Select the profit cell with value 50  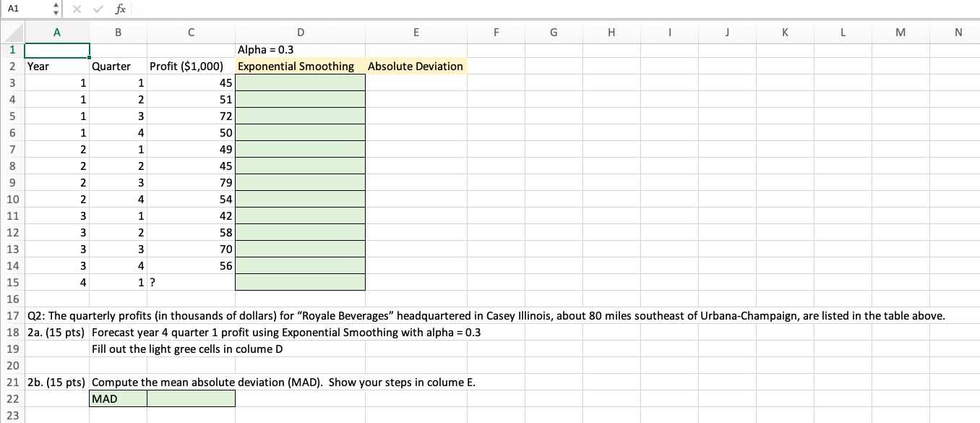point(191,132)
